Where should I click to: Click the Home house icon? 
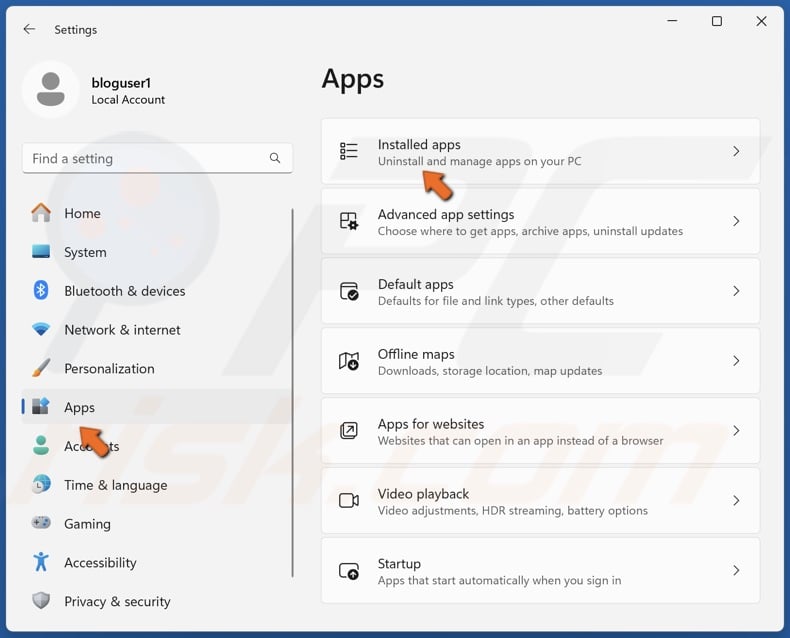coord(41,213)
